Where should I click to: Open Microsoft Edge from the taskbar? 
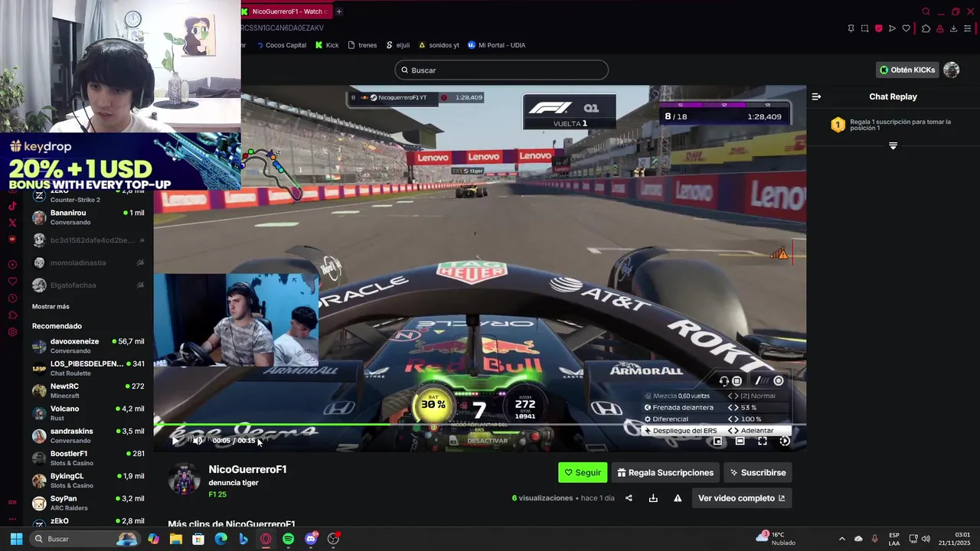pyautogui.click(x=220, y=539)
